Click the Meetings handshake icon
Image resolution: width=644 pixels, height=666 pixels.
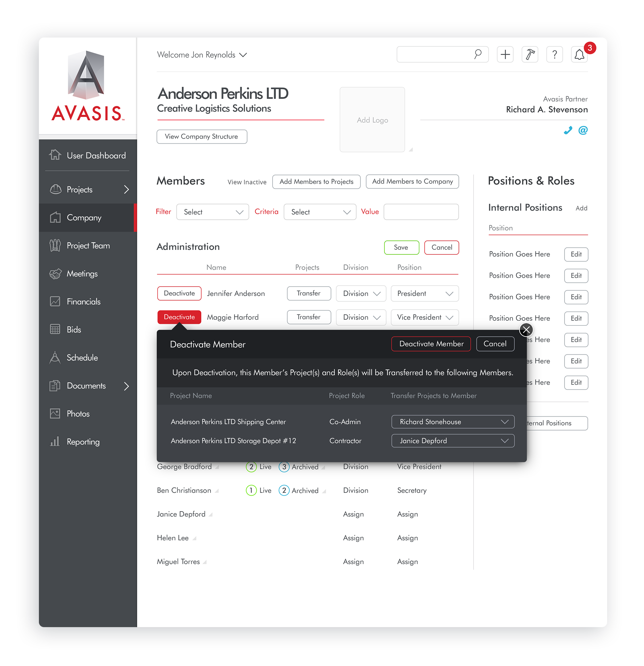coord(55,274)
